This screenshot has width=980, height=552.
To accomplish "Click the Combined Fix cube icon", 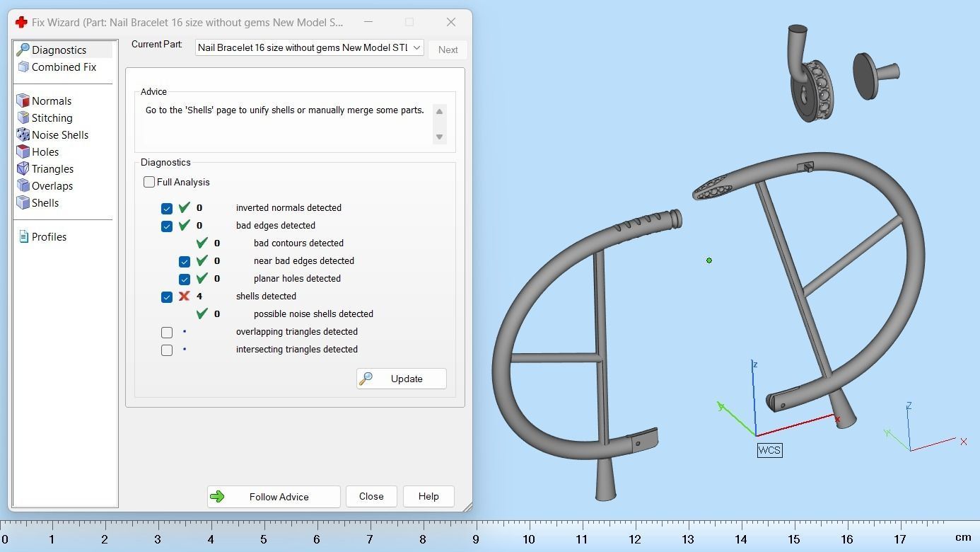I will (x=23, y=67).
